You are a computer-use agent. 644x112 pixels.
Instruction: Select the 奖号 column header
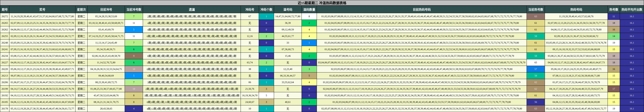(42, 10)
